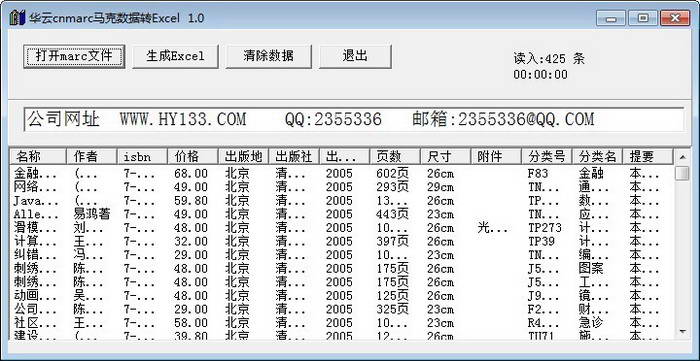Select the row starting with Alle...

342,214
